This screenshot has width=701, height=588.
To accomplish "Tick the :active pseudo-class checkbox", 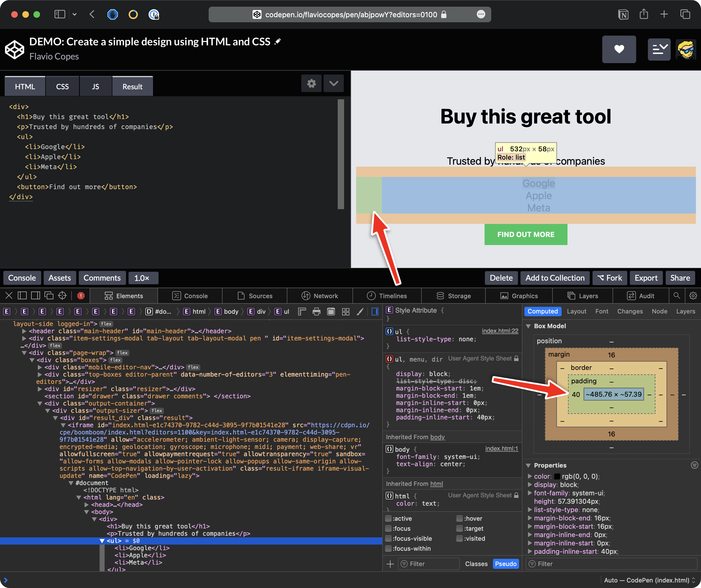I will 389,518.
